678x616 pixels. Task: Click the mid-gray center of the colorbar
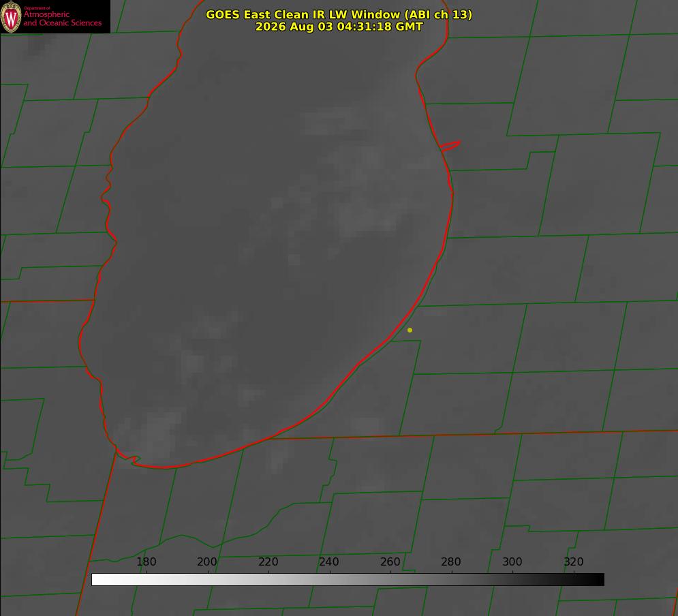tap(348, 580)
